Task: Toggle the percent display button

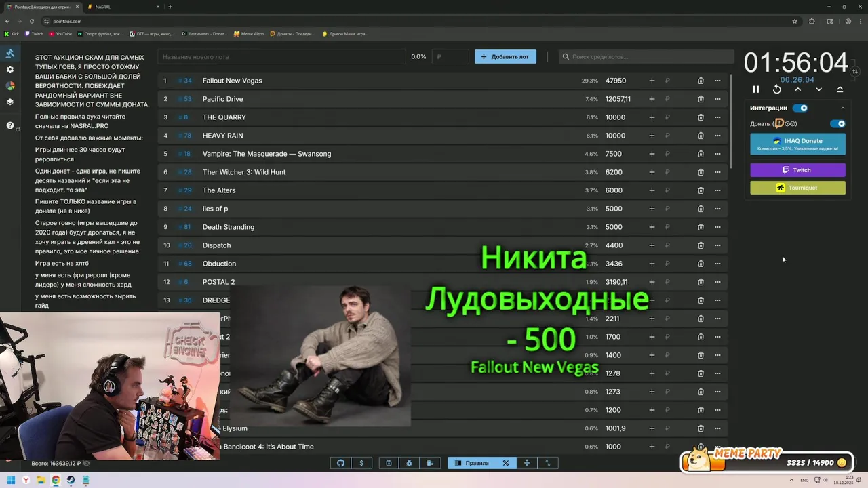Action: point(505,463)
